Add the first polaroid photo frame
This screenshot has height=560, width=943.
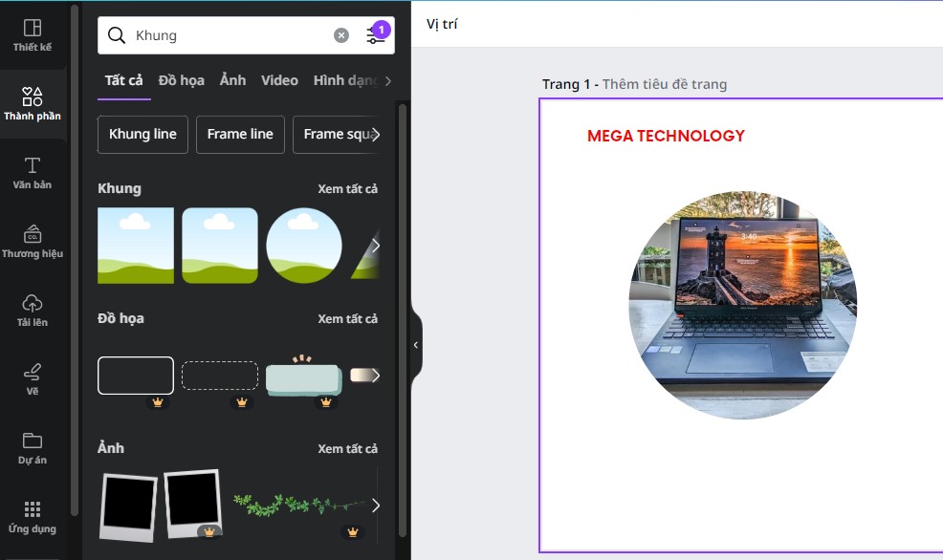point(129,506)
